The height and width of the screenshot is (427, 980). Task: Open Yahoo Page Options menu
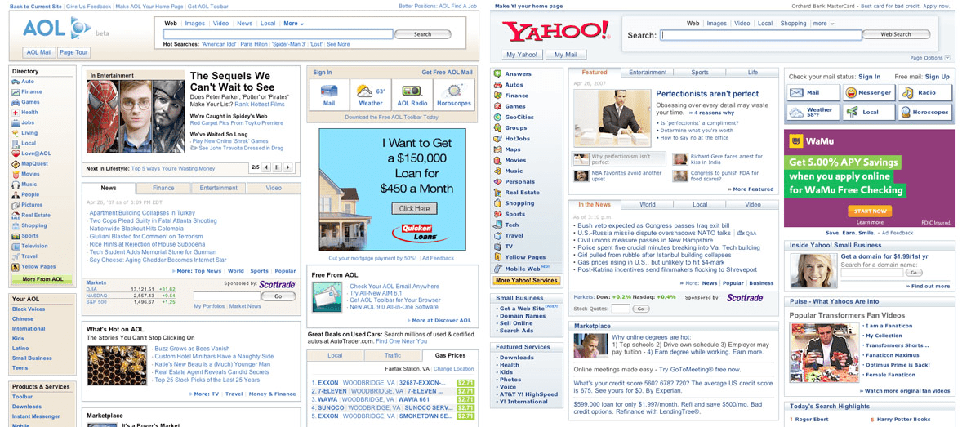pyautogui.click(x=930, y=58)
